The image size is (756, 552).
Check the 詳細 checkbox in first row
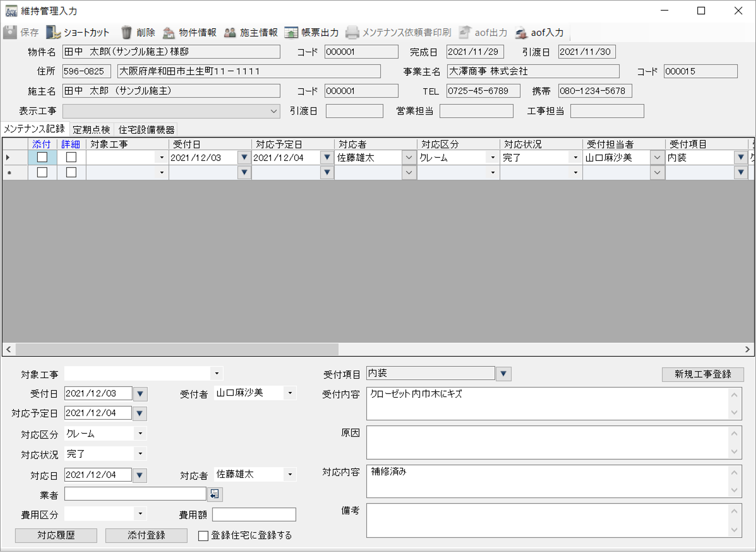coord(71,157)
